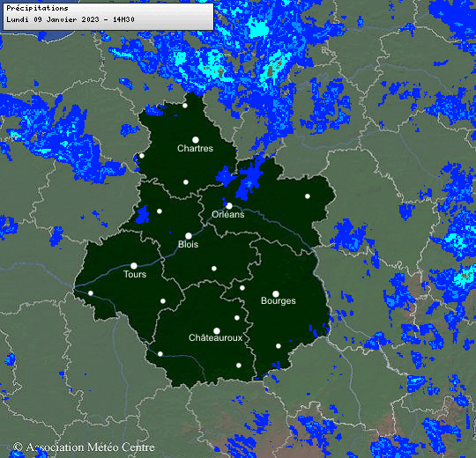Select the Bourges city marker dot
476x458 pixels.
(276, 294)
